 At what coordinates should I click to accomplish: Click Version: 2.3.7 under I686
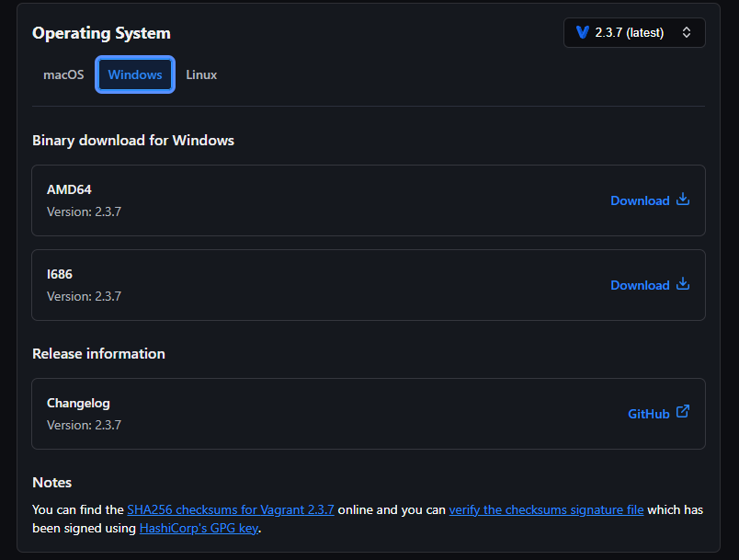coord(84,296)
